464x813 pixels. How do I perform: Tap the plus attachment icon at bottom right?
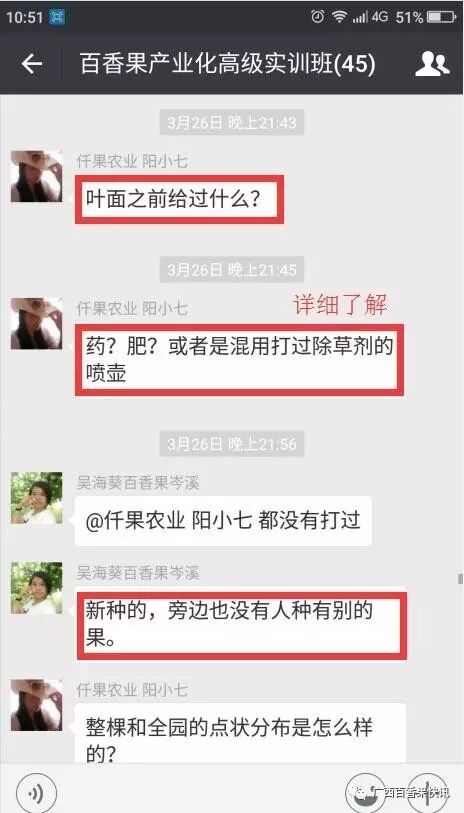(x=427, y=793)
